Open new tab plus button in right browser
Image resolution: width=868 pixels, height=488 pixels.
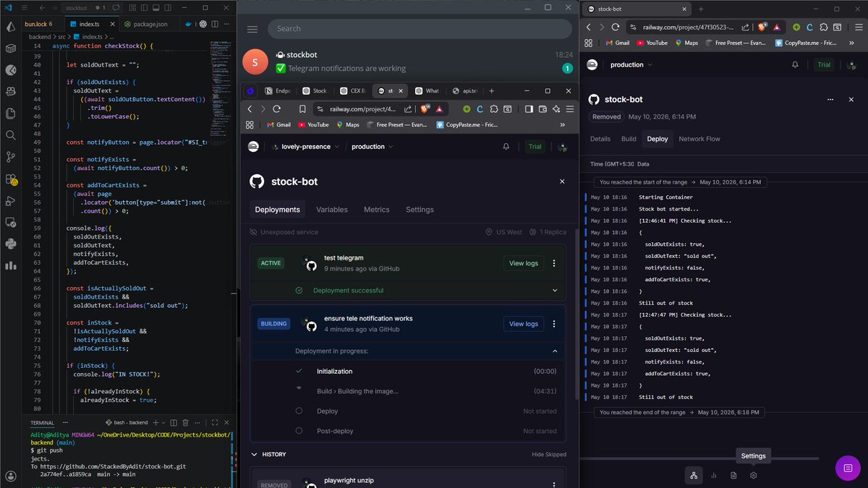(x=700, y=9)
